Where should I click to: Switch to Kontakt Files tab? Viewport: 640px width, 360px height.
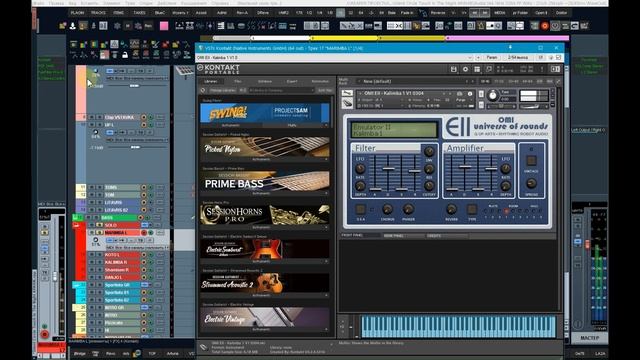(x=238, y=81)
